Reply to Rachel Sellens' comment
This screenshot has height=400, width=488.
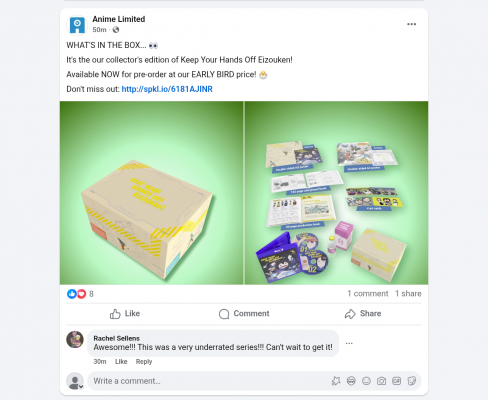click(x=144, y=362)
